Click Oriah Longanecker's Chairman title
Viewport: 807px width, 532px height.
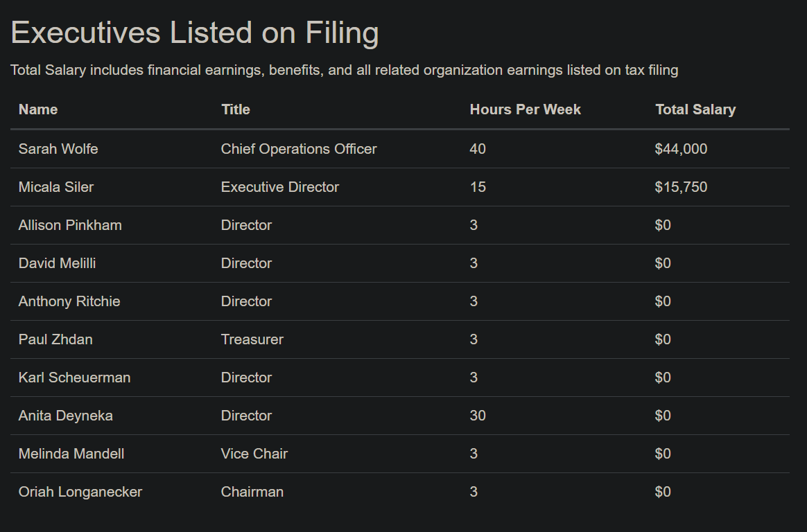pyautogui.click(x=252, y=491)
